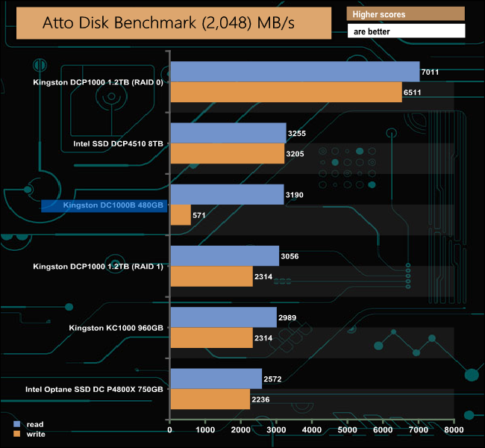Select the highlighted "Kingston DC1000B 480GB" label

pos(104,206)
